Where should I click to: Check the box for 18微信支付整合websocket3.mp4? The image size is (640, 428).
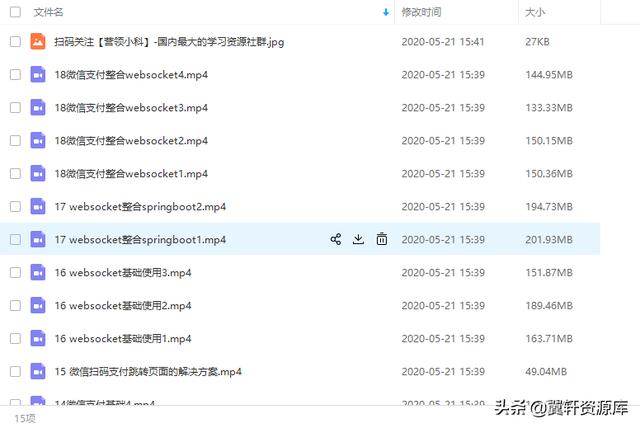pos(16,107)
